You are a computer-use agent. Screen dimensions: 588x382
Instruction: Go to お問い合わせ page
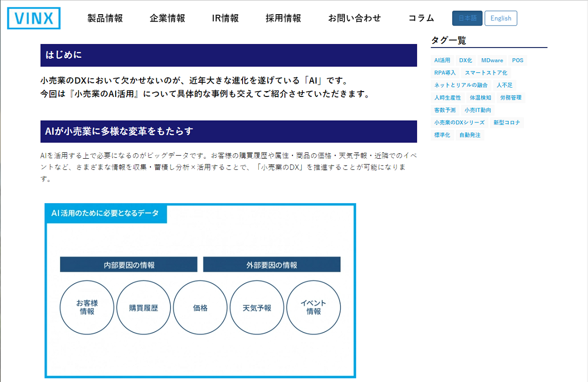[x=354, y=18]
